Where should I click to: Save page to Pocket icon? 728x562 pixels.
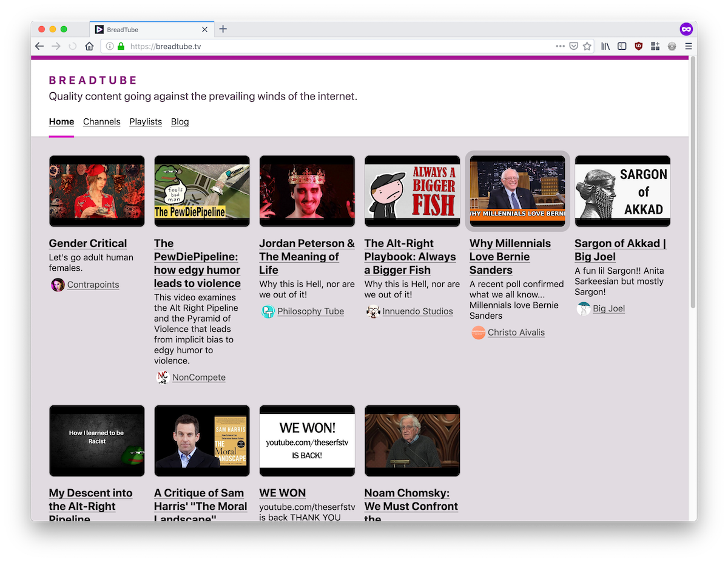click(x=573, y=46)
